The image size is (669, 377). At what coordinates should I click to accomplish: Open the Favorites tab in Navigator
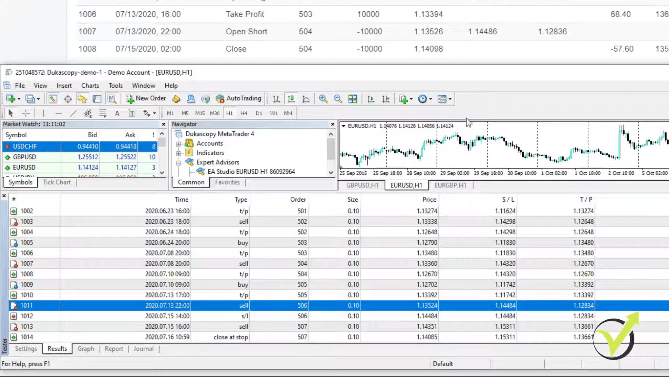[227, 182]
